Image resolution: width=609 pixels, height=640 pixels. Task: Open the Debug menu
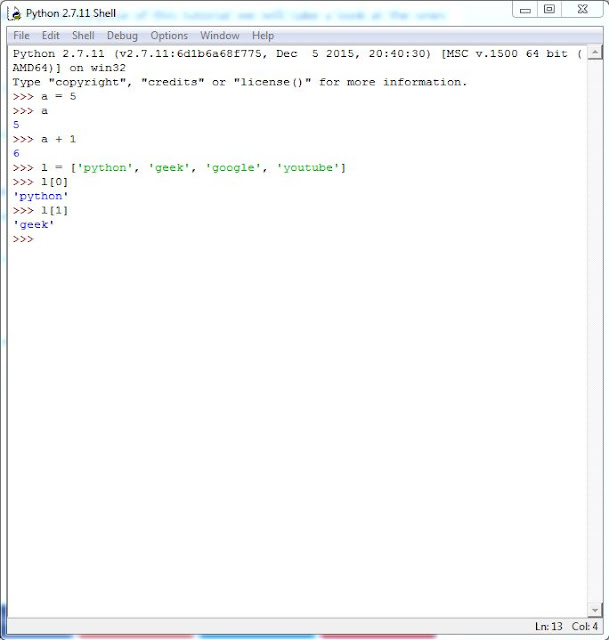122,36
